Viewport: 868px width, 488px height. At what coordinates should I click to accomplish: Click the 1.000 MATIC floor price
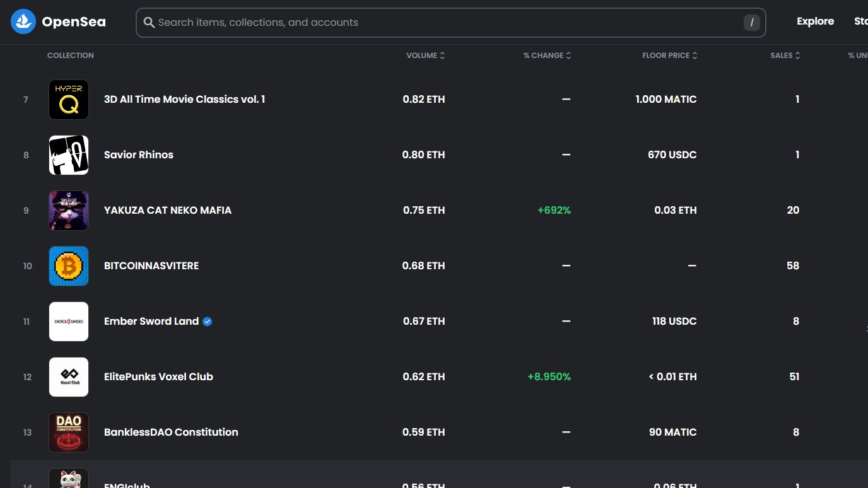pyautogui.click(x=666, y=100)
